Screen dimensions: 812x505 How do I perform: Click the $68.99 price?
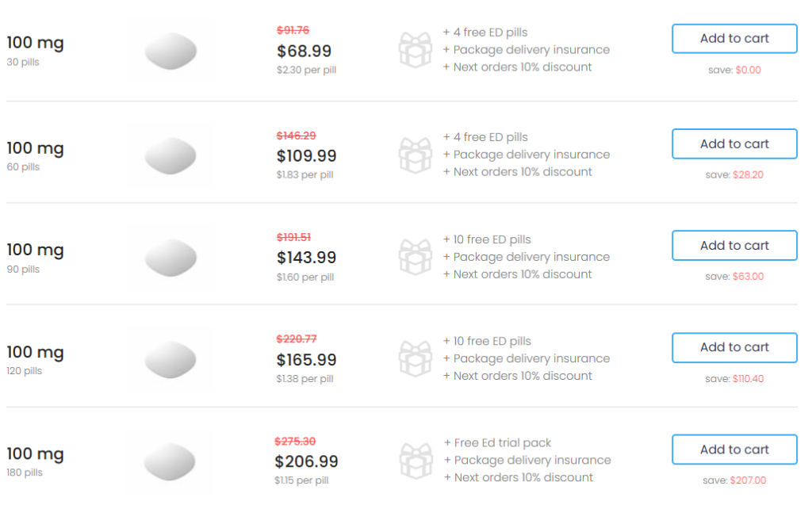click(x=304, y=51)
